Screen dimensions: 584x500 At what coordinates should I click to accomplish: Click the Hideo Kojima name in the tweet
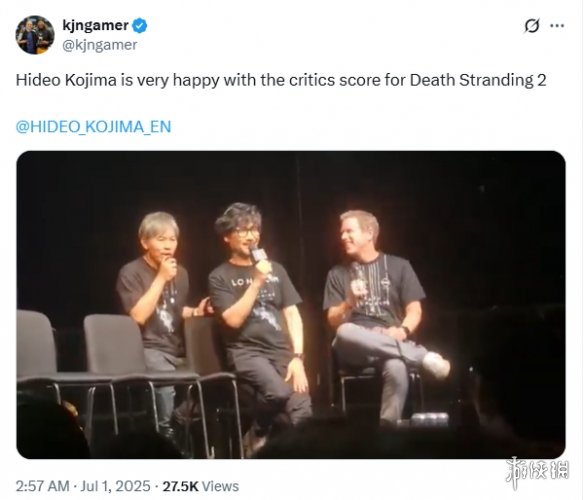click(66, 80)
